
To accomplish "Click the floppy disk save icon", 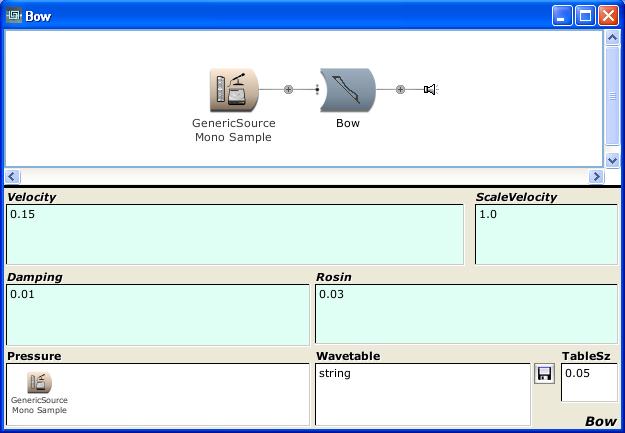I will [545, 374].
